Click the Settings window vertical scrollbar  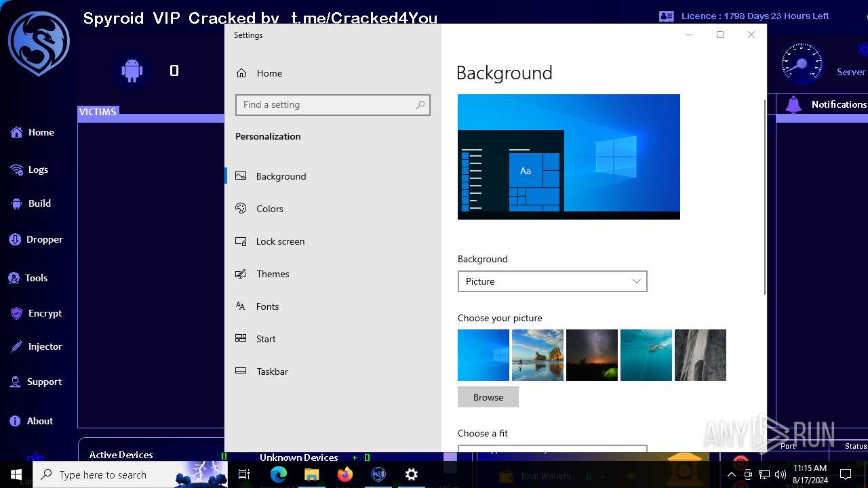(x=765, y=197)
